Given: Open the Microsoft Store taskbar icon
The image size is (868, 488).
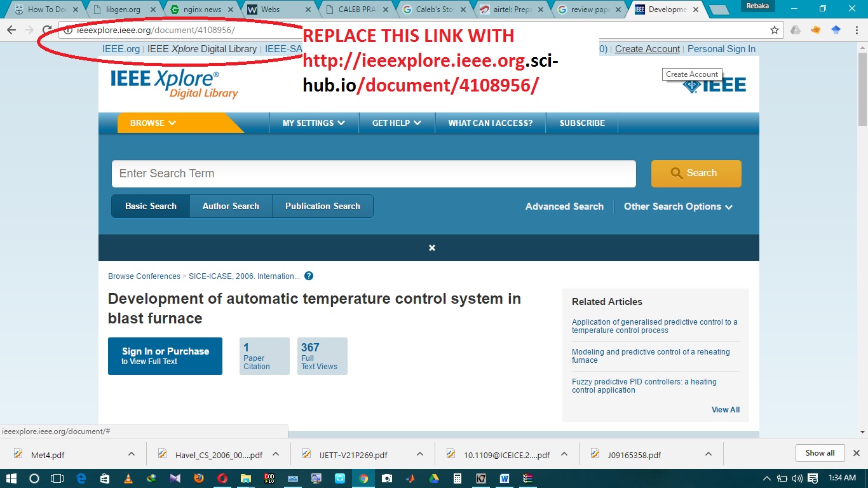Looking at the screenshot, I should (105, 478).
